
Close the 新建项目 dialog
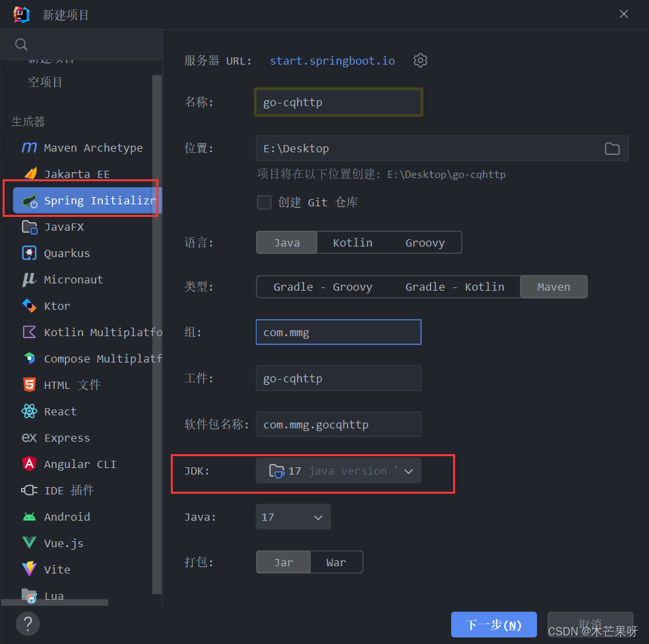click(x=624, y=14)
